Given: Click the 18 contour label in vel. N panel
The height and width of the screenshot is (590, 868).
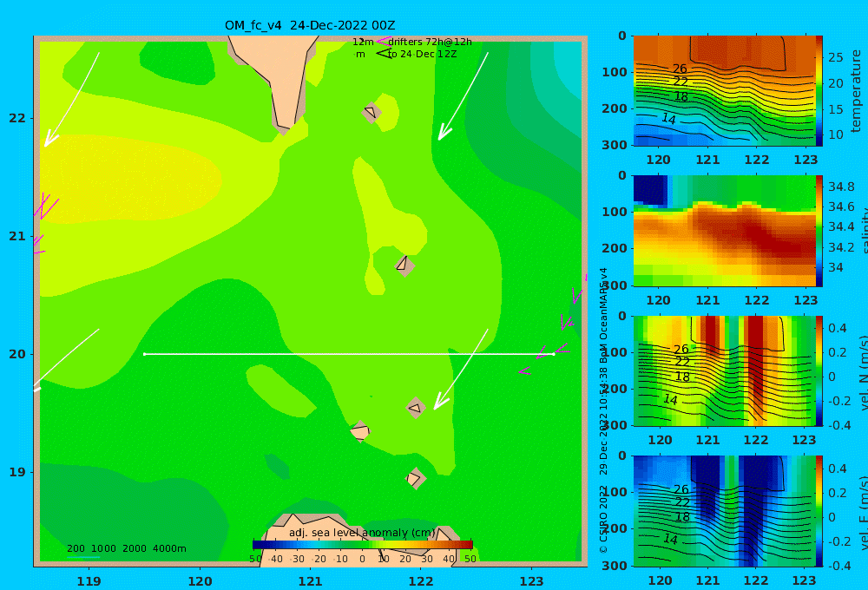Looking at the screenshot, I should point(682,377).
